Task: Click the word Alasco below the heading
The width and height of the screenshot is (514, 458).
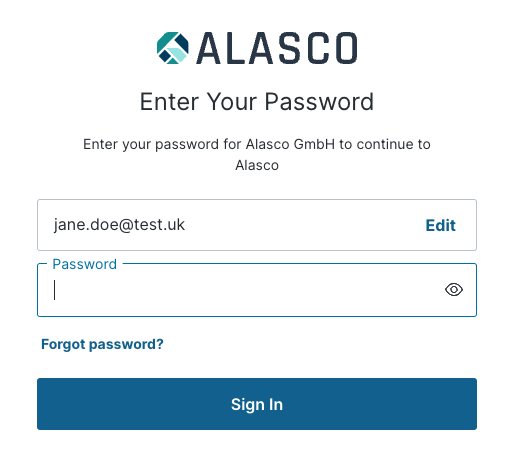Action: [x=257, y=165]
